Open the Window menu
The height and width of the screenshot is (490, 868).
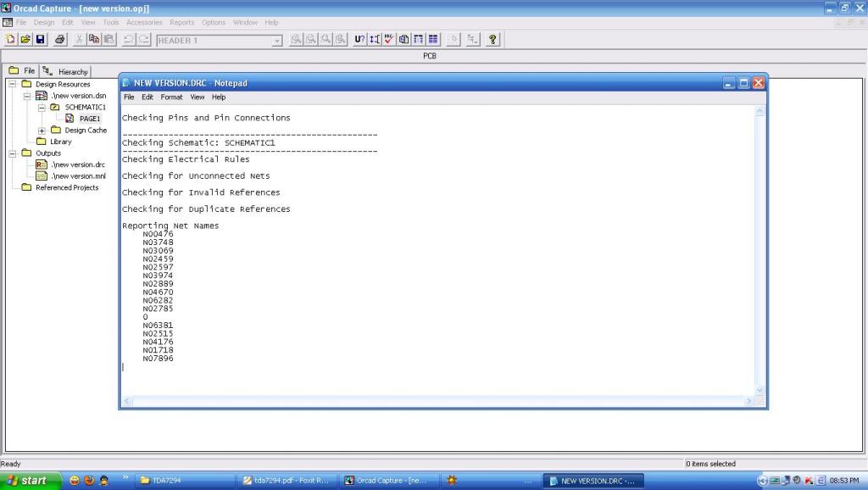(x=245, y=22)
